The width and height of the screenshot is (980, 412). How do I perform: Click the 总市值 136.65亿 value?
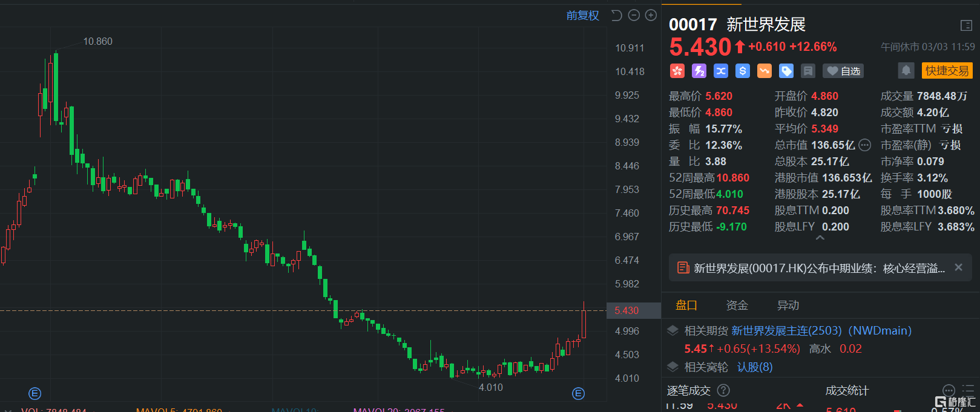[833, 145]
